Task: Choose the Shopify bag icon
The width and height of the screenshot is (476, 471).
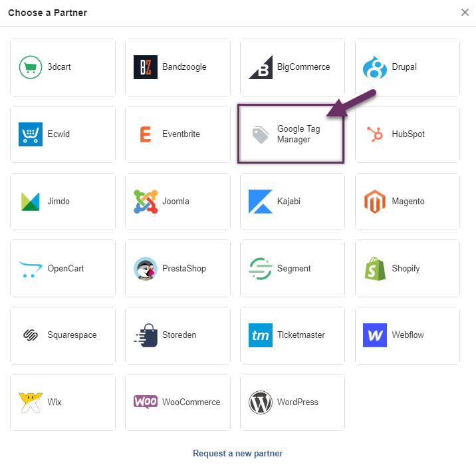Action: click(375, 269)
